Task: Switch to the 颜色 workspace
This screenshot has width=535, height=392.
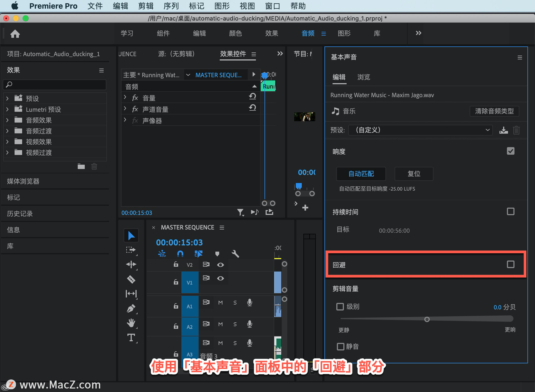Action: [235, 33]
